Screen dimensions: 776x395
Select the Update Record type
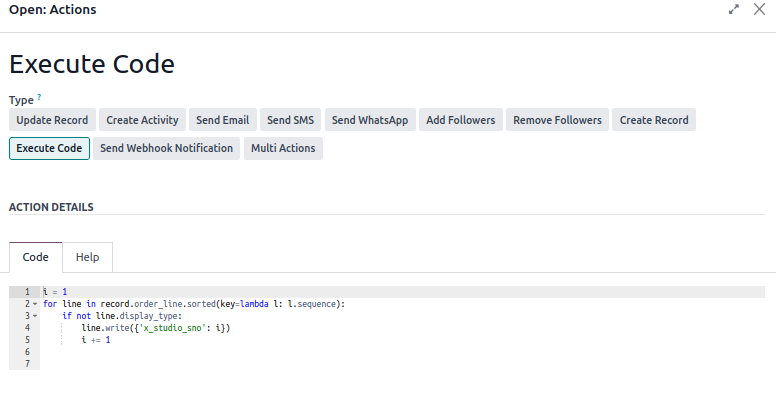(52, 120)
